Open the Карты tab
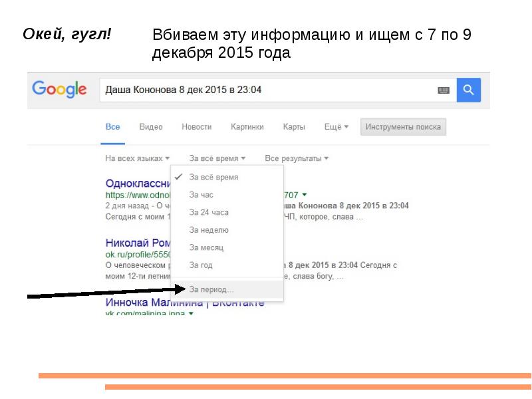 point(294,127)
